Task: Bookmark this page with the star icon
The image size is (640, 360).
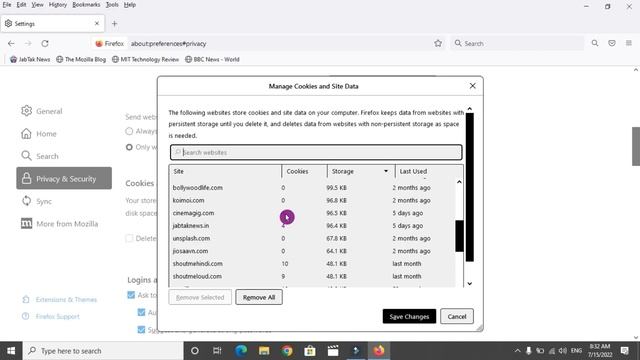Action: pyautogui.click(x=438, y=43)
